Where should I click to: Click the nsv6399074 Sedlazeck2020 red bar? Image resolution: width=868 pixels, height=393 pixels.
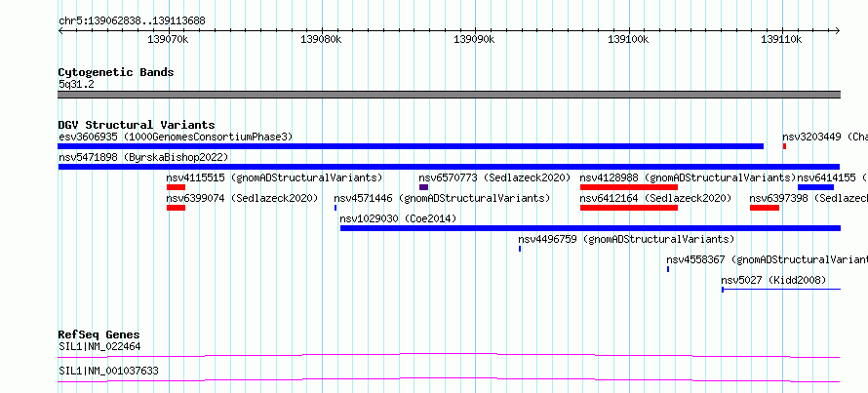[176, 208]
